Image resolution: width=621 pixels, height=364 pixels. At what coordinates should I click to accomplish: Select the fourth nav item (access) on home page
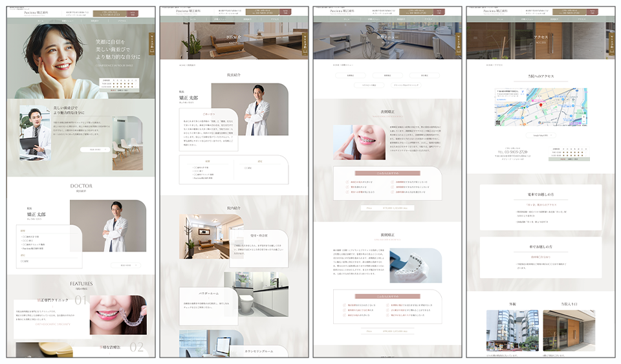coord(122,21)
